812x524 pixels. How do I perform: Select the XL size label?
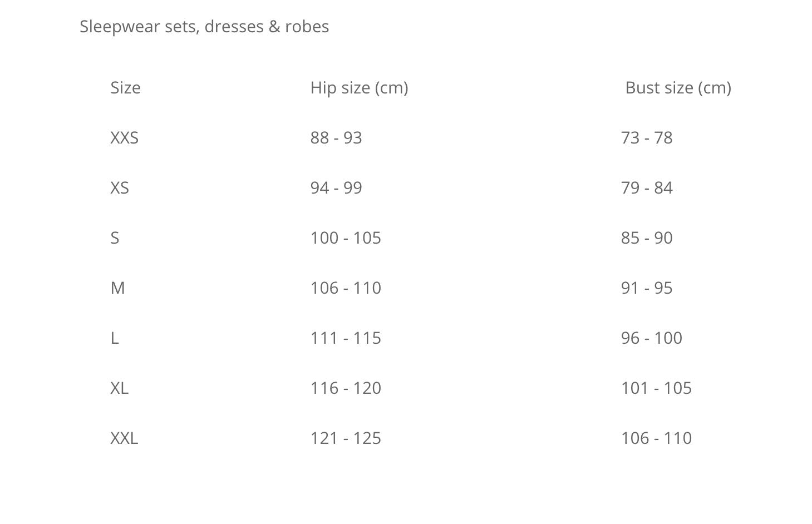119,388
